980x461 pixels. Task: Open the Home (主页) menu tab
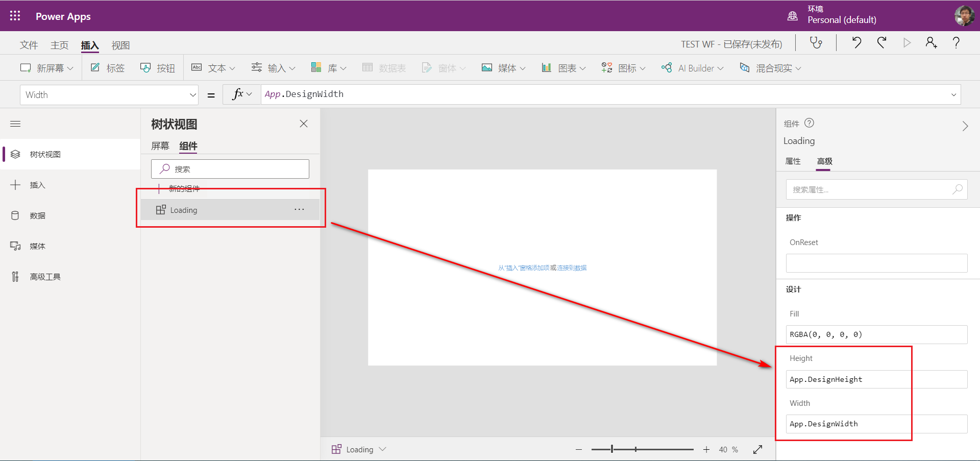59,45
